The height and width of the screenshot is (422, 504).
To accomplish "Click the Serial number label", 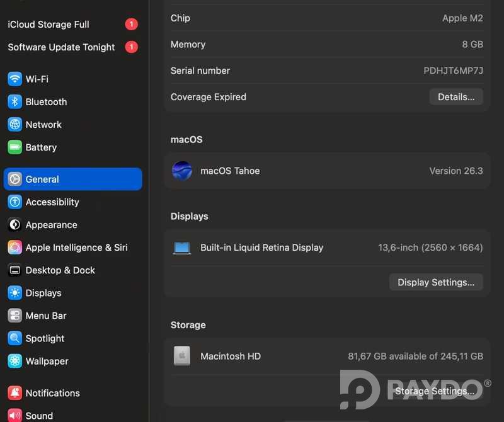I will 200,71.
